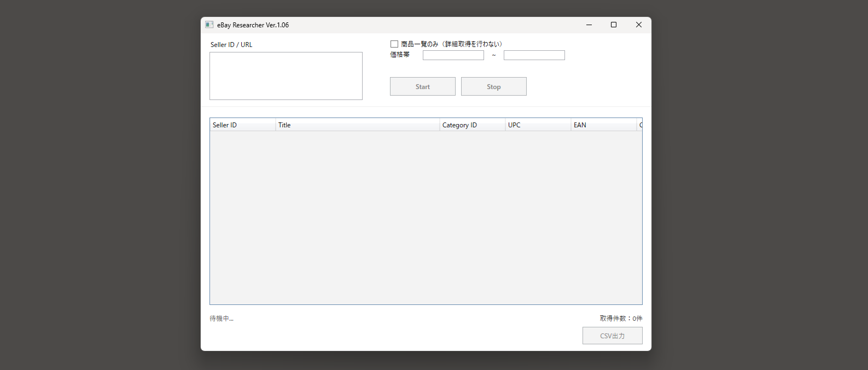Click the CSV出力 button
The height and width of the screenshot is (370, 868).
tap(613, 336)
